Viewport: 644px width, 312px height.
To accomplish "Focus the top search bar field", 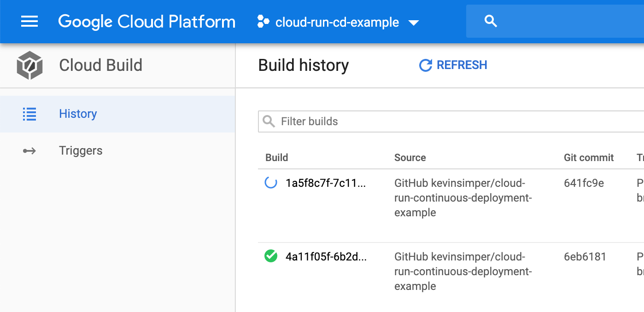I will point(555,21).
